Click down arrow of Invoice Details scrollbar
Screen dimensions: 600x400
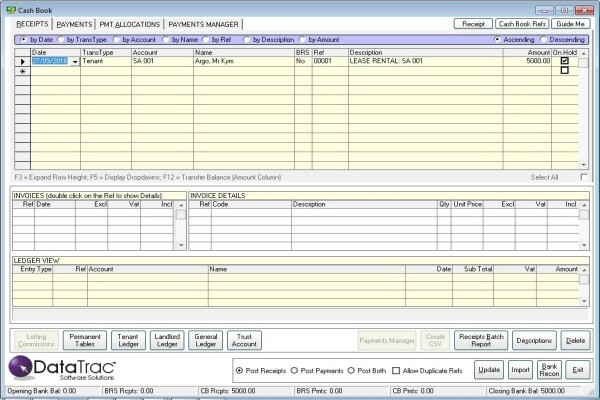(x=584, y=245)
